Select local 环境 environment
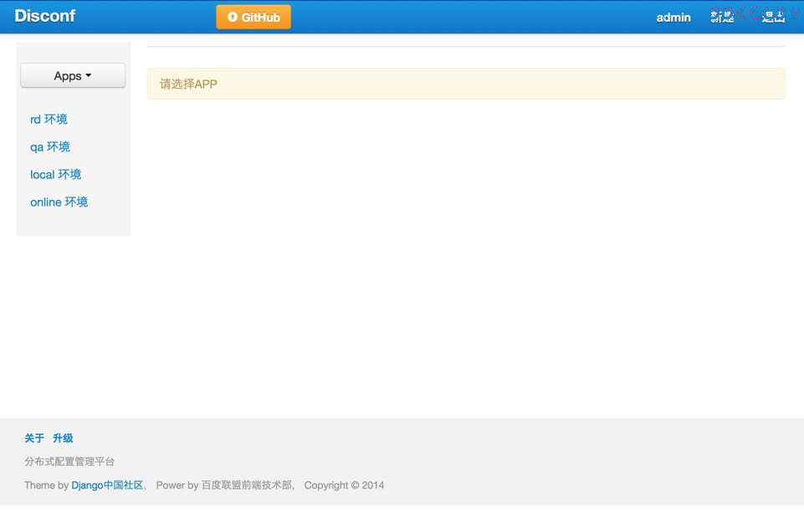 [55, 175]
